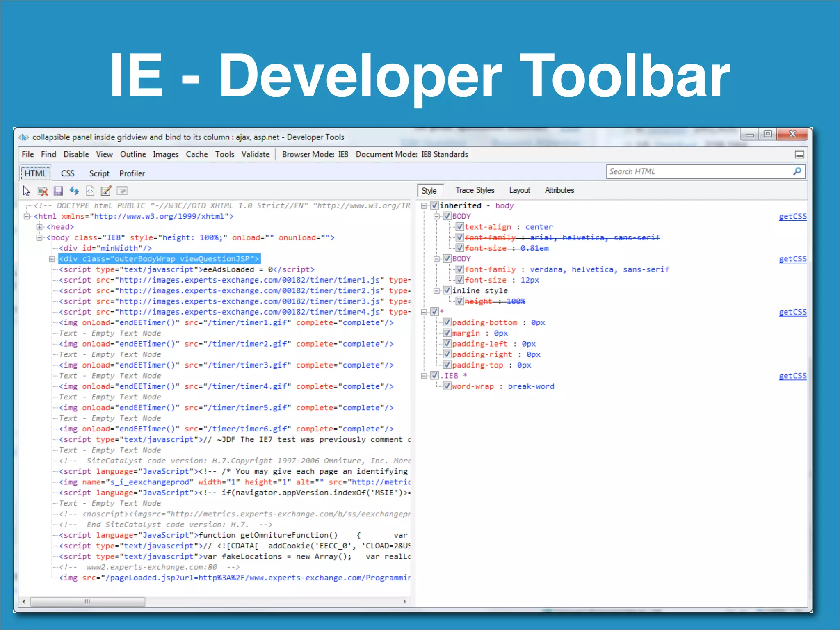The image size is (840, 630).
Task: Click the scroll right arrow
Action: [x=405, y=602]
